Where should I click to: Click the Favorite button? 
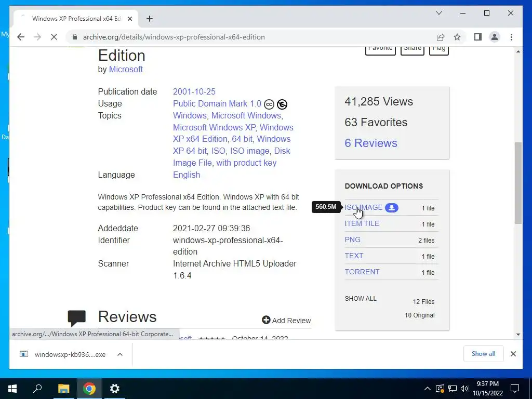tap(380, 49)
